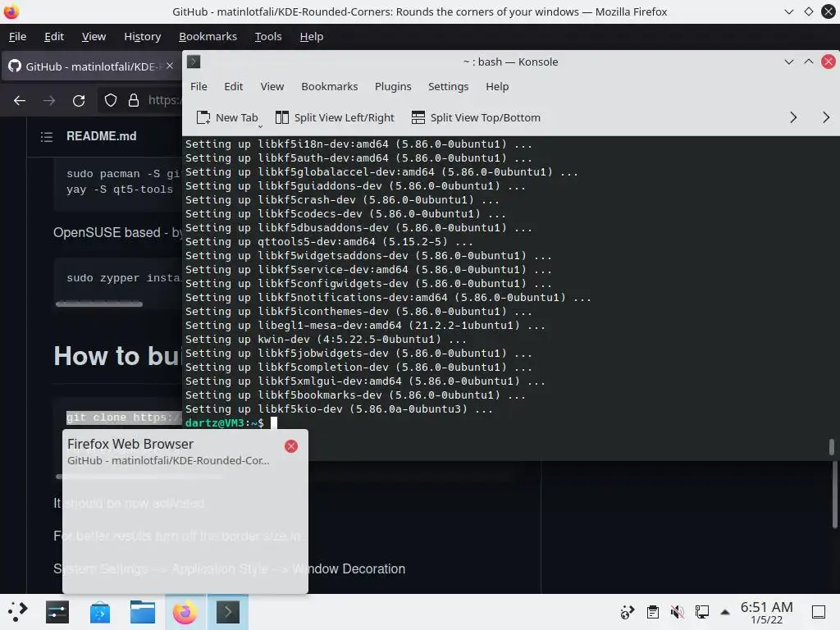Viewport: 840px width, 630px height.
Task: Close the Firefox Web Browser task preview
Action: pyautogui.click(x=291, y=446)
